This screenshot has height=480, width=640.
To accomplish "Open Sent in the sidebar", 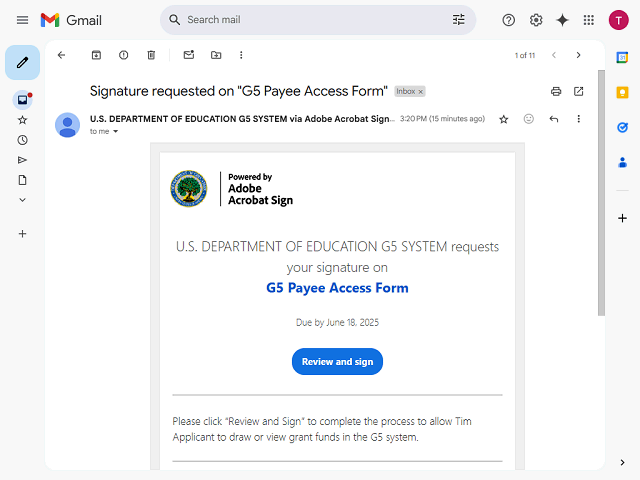I will click(x=22, y=160).
